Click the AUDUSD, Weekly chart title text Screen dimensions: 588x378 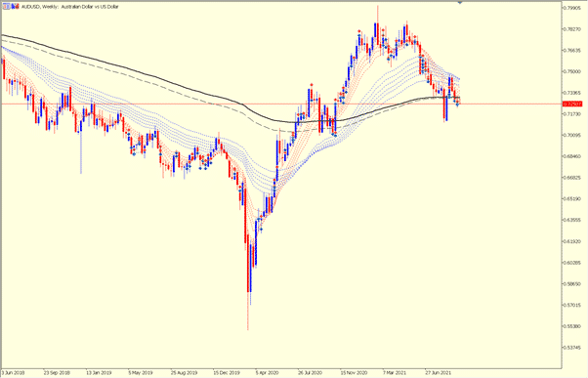pos(69,7)
